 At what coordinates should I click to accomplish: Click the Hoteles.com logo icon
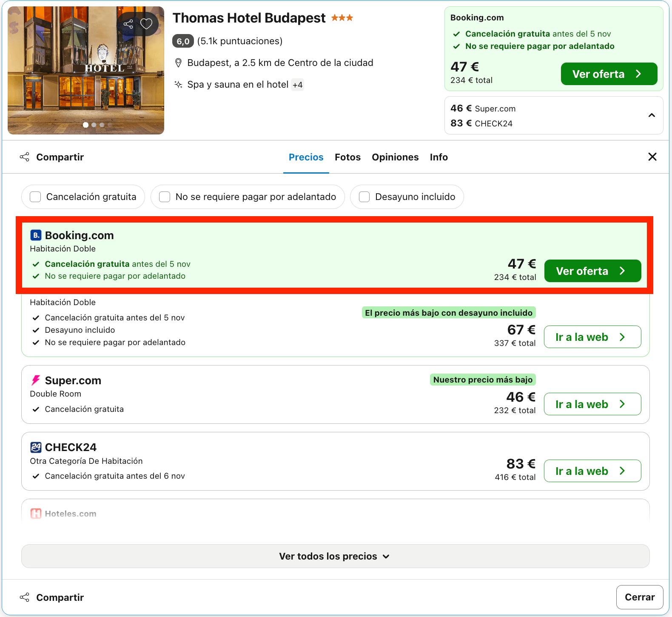[36, 514]
